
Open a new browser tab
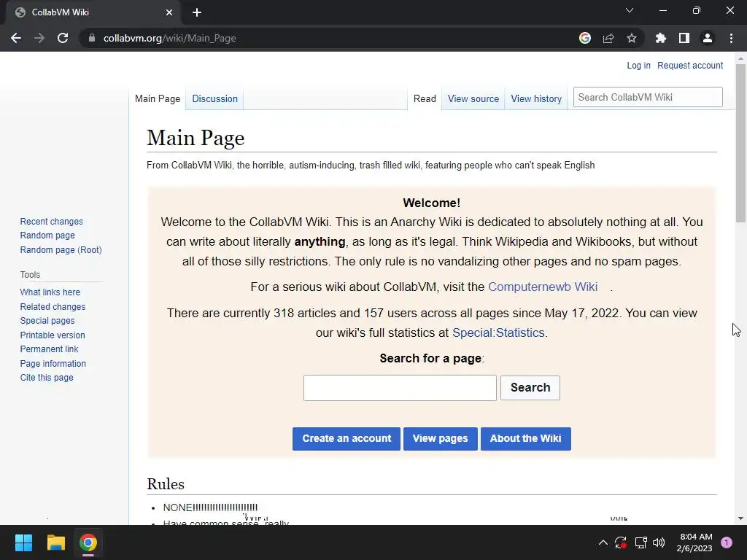tap(197, 12)
